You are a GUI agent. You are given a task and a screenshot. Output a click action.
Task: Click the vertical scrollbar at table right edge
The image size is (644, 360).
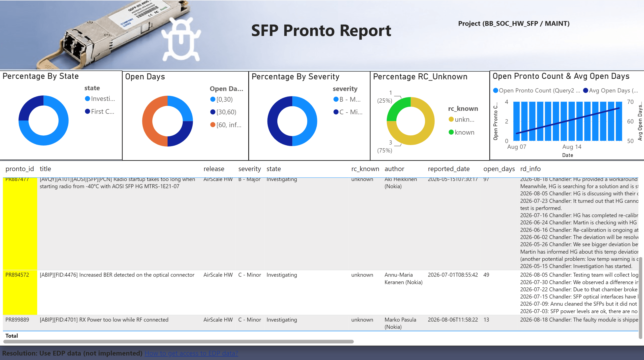641,298
